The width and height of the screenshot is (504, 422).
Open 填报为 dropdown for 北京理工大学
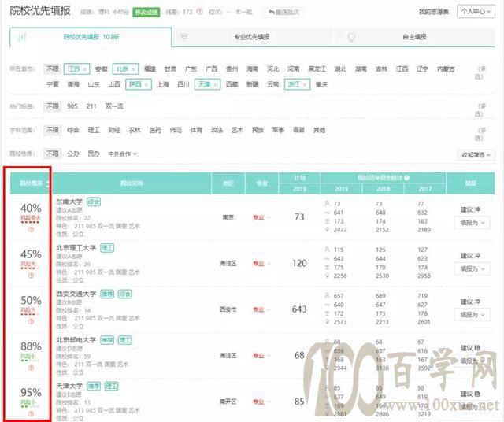[472, 268]
